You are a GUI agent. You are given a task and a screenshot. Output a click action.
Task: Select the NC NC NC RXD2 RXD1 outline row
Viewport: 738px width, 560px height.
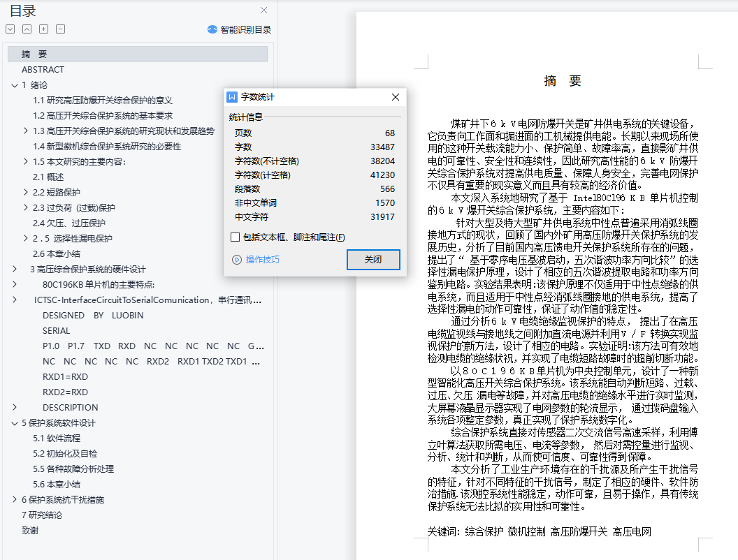point(152,362)
